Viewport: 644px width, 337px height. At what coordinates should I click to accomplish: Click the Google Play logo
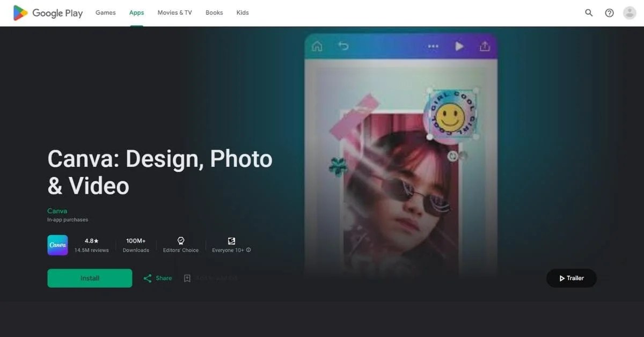[47, 12]
